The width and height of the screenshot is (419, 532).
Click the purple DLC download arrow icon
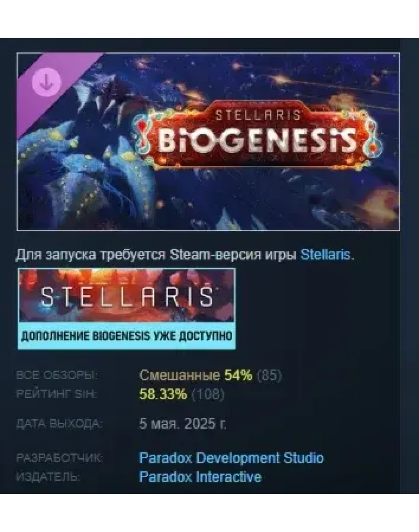click(46, 82)
